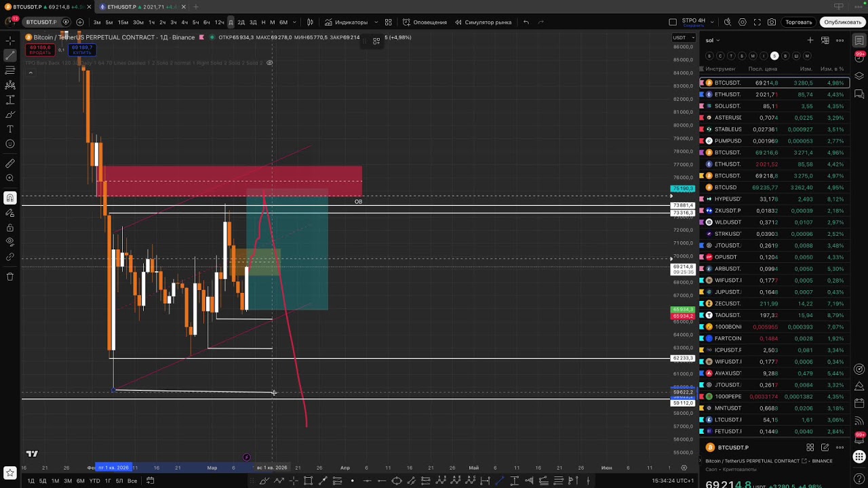Take a chart snapshot with camera icon
The image size is (868, 488).
[772, 22]
